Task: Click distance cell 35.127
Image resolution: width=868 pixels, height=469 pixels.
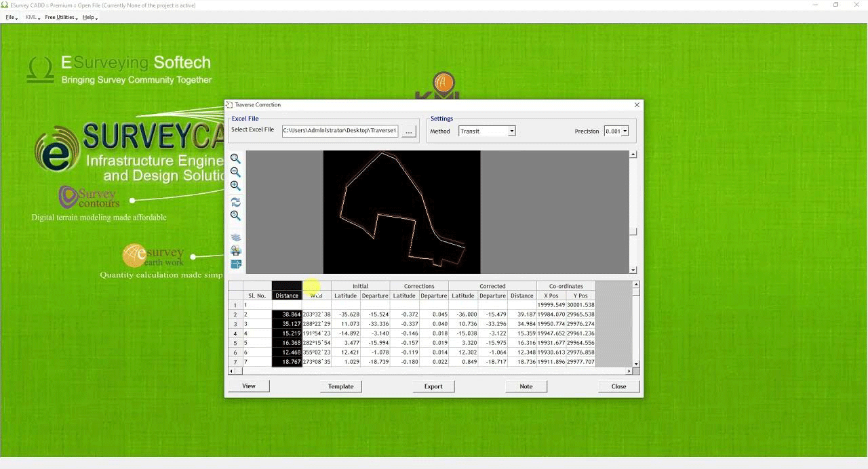Action: [x=287, y=324]
